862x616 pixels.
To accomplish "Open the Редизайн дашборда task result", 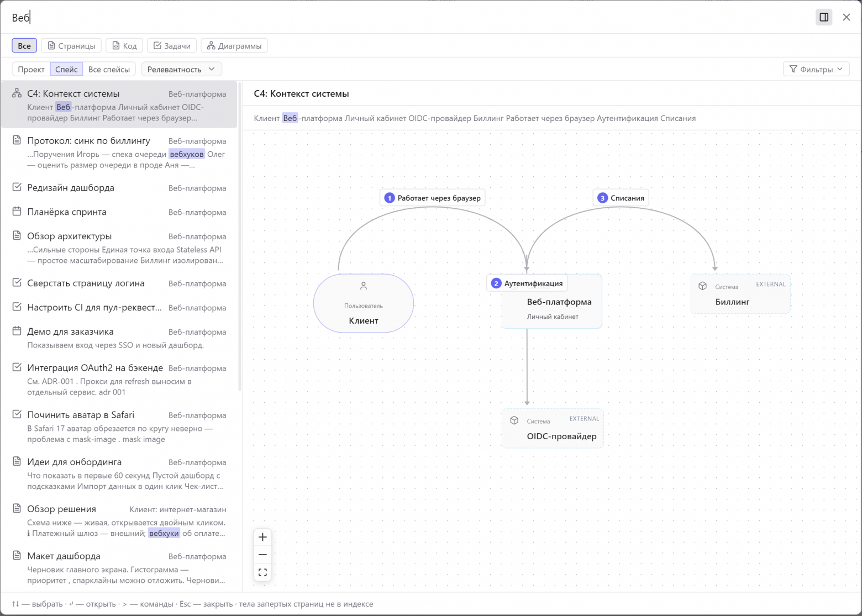I will tap(119, 188).
